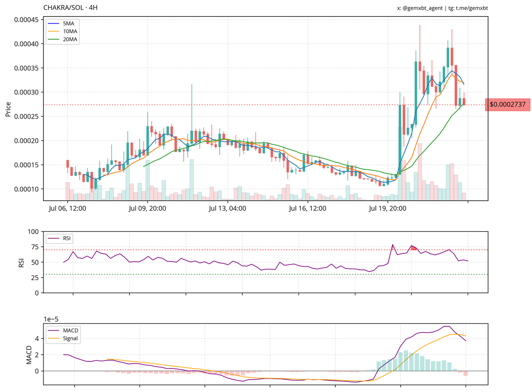Viewport: 532px width, 392px height.
Task: Click the RSI legend entry
Action: (x=59, y=238)
